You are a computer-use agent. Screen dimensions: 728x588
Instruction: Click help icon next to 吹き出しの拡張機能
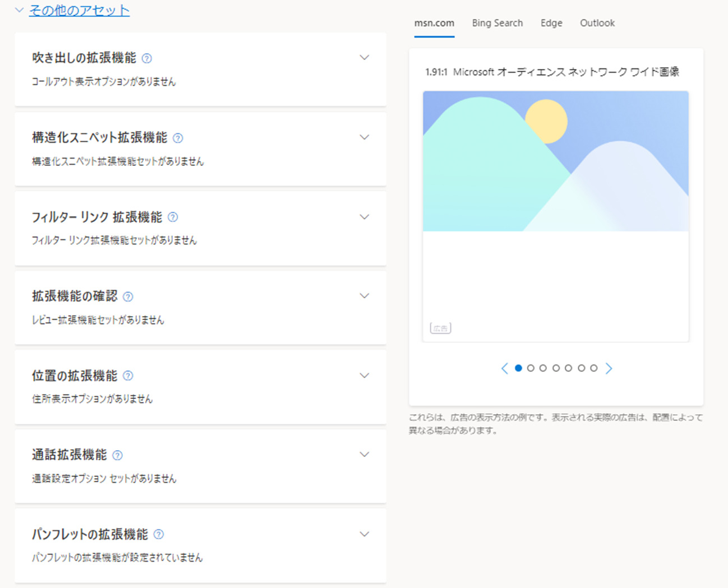coord(147,58)
